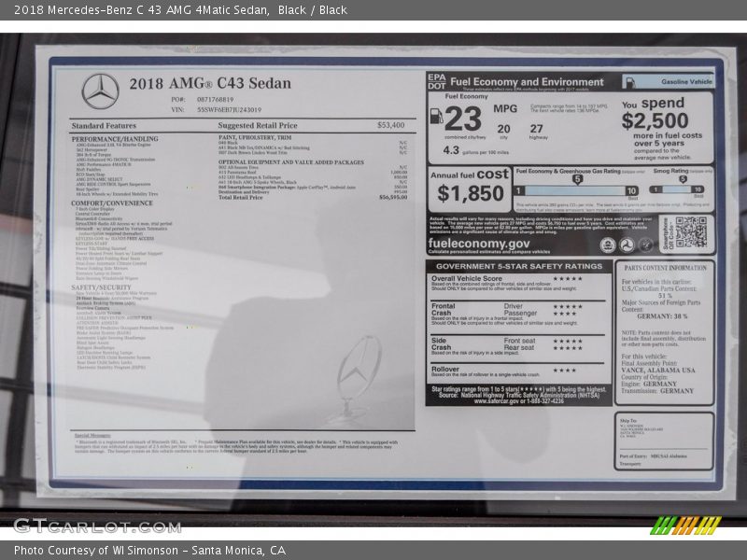Screen dimensions: 747x560
Task: Click the fuel pump icon beside 23 MPG
Action: [436, 116]
